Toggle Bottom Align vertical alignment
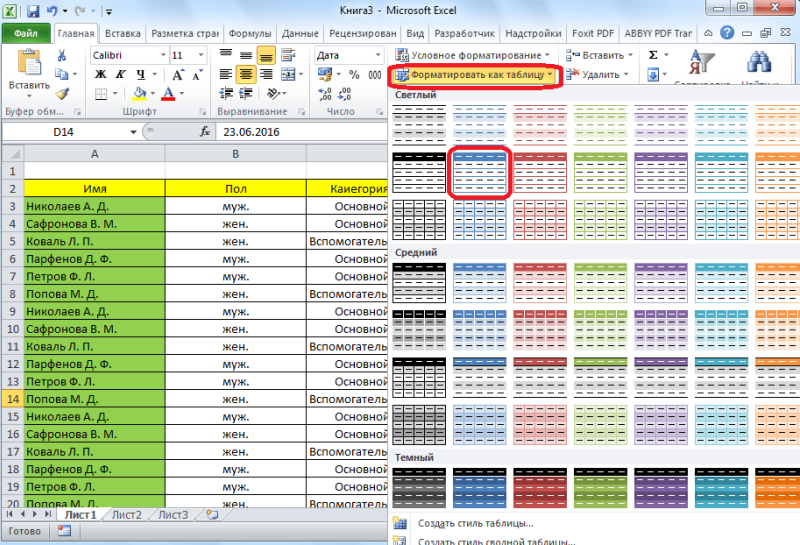 pos(266,55)
